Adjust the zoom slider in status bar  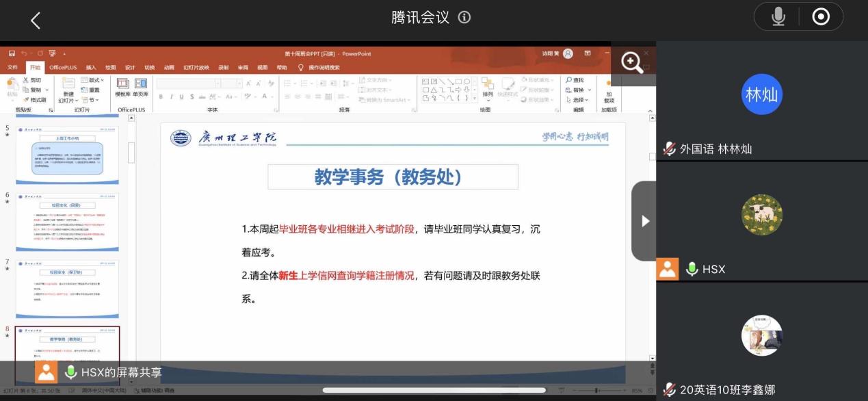(596, 391)
